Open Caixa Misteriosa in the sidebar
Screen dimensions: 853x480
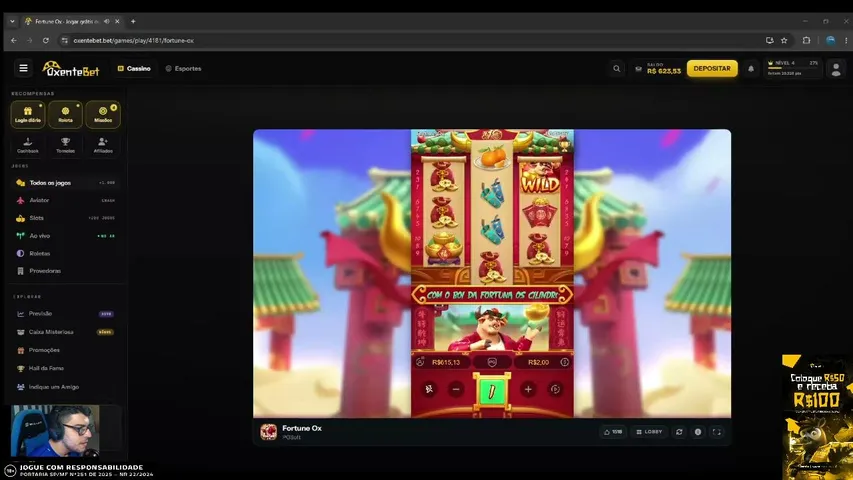[x=65, y=331]
